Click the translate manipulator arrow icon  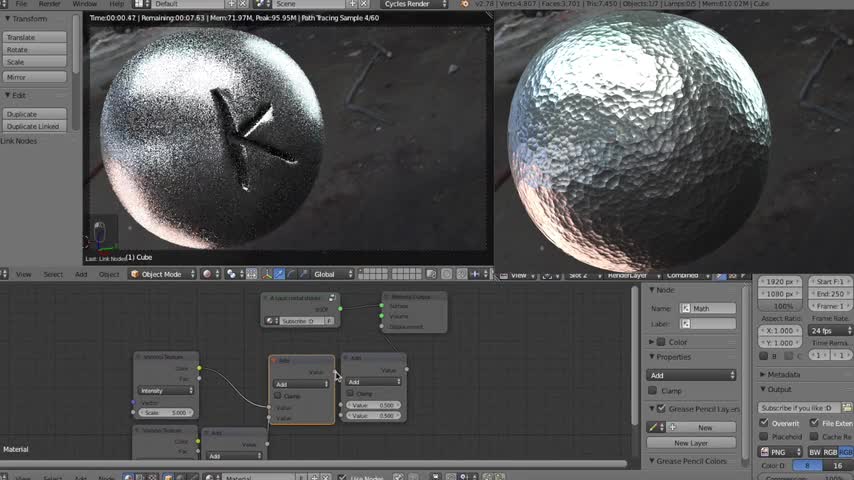(x=279, y=274)
